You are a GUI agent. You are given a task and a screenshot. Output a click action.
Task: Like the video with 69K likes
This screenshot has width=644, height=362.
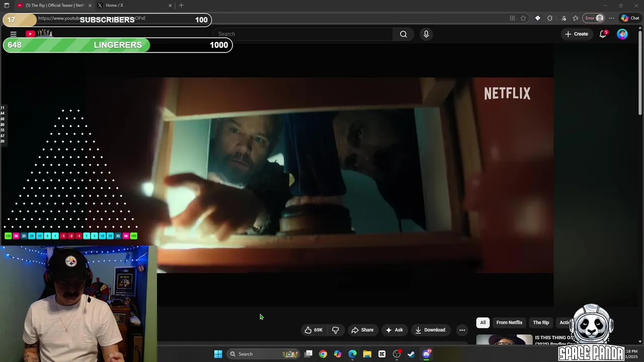click(x=313, y=330)
